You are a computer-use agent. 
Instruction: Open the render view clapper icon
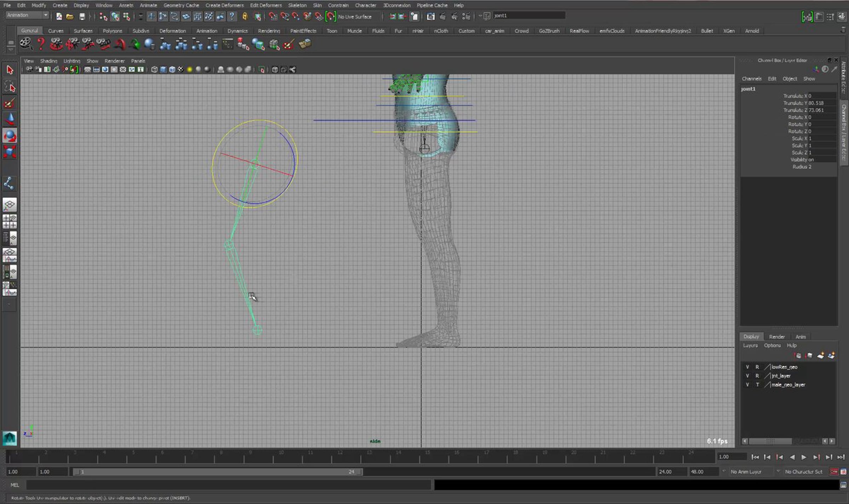[x=431, y=16]
